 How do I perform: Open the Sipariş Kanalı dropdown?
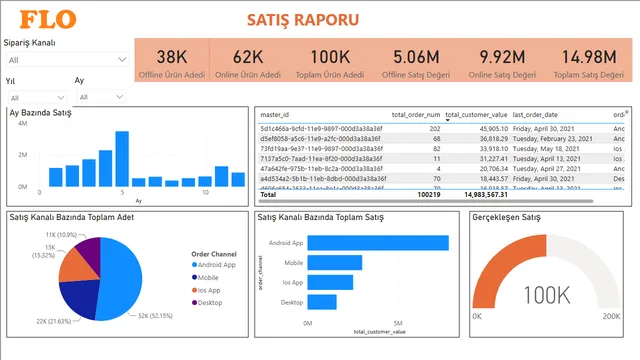67,60
